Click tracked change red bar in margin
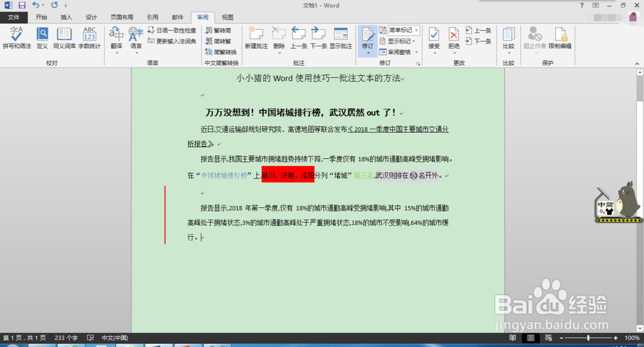Screen dimensions: 644x347 pos(165,215)
